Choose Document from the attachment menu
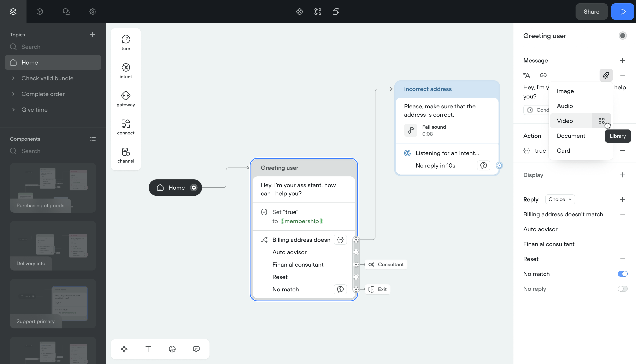 point(571,136)
